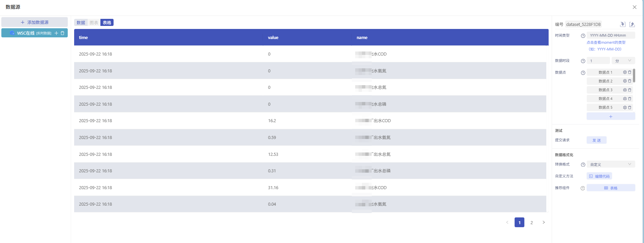The image size is (644, 243).
Task: Click the 数据时段 value field showing 1
Action: point(598,61)
